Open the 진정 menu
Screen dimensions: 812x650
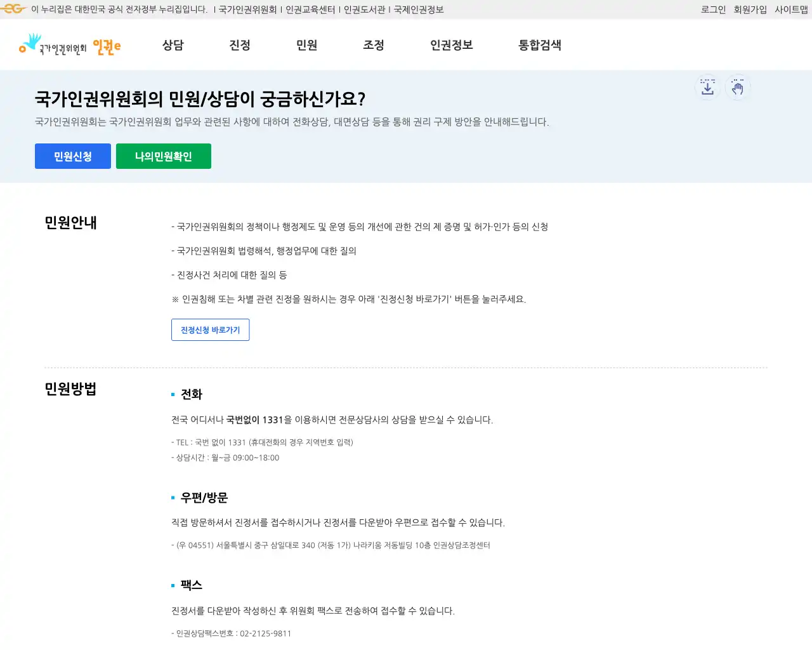point(240,45)
